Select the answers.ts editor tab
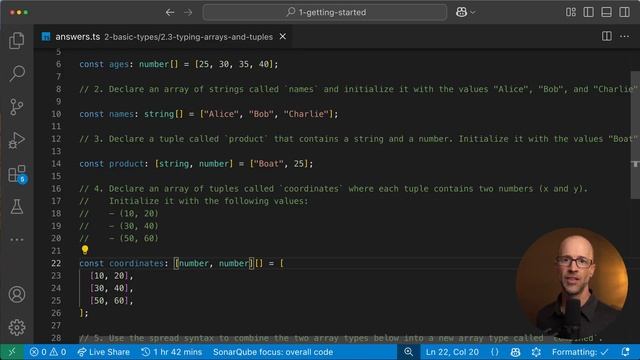The image size is (640, 360). pos(163,36)
